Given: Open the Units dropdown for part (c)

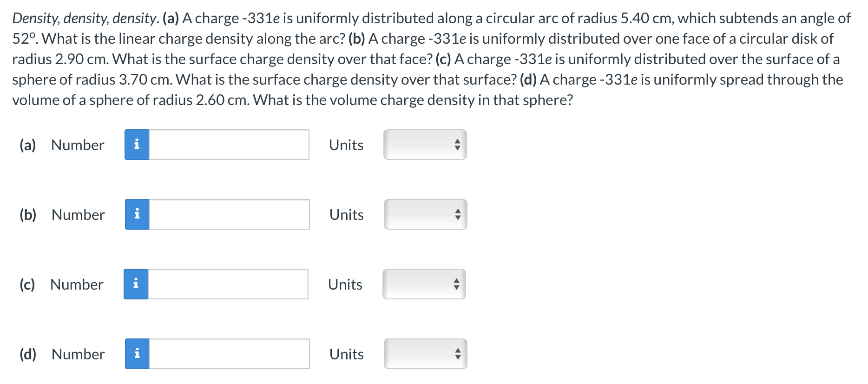Looking at the screenshot, I should tap(424, 284).
